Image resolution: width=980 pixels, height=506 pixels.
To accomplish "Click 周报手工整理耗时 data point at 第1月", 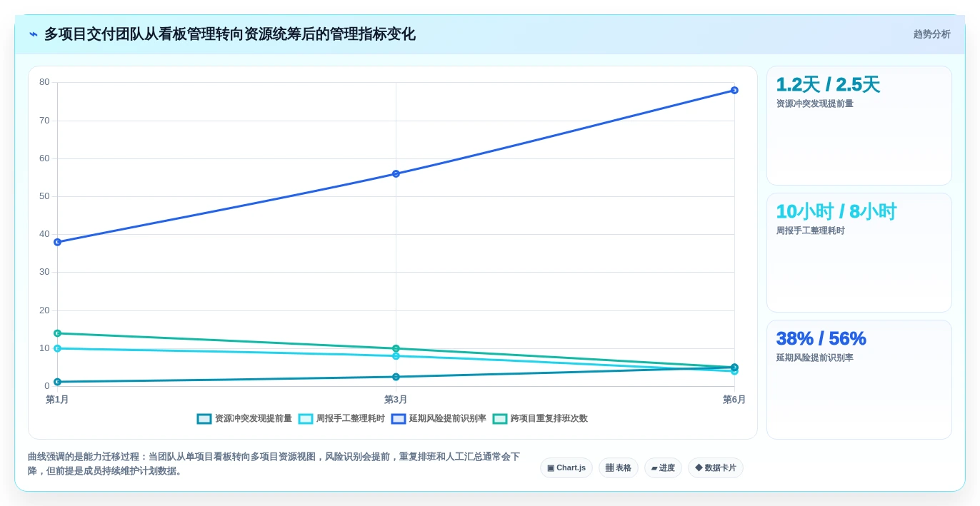I will coord(57,348).
